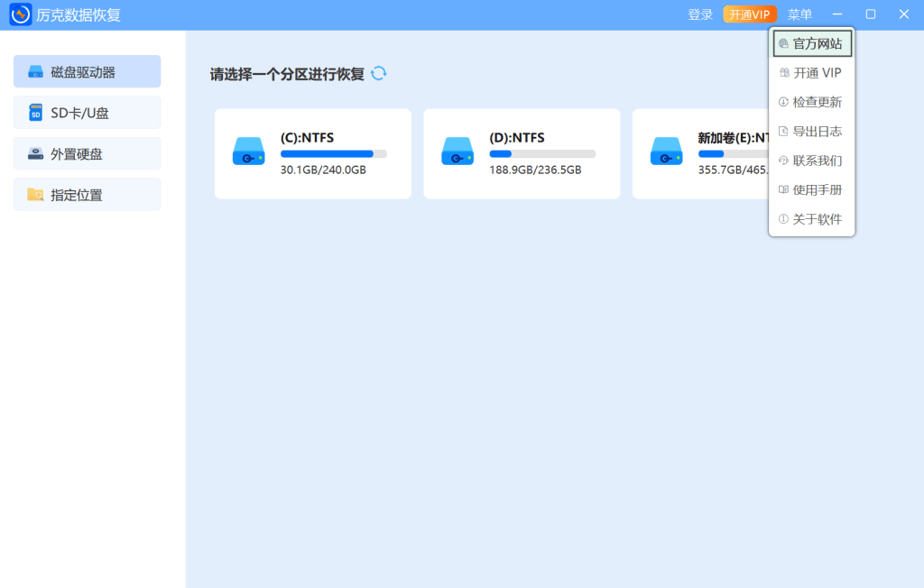Click the 厉克数据恢复 app logo icon
The height and width of the screenshot is (588, 924).
coord(21,14)
